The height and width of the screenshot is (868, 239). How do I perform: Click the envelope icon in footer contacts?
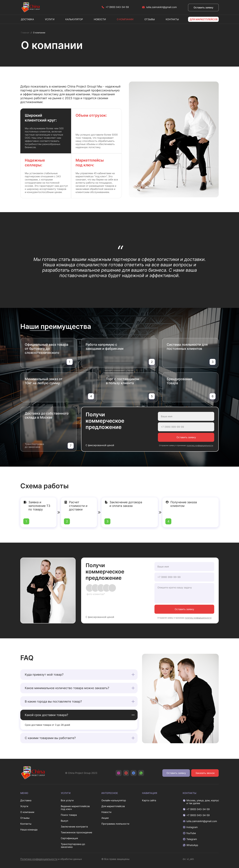(x=184, y=821)
